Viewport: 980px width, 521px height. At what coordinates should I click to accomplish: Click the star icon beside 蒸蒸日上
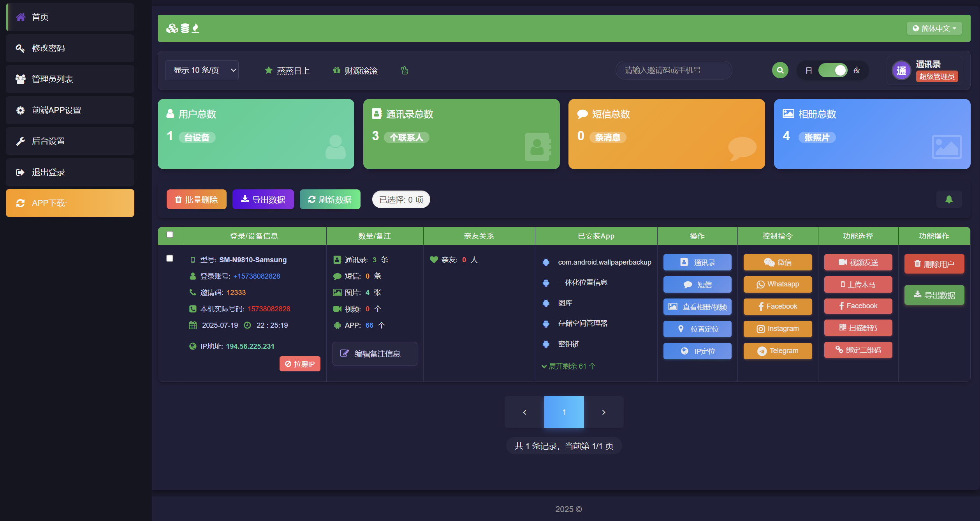268,71
